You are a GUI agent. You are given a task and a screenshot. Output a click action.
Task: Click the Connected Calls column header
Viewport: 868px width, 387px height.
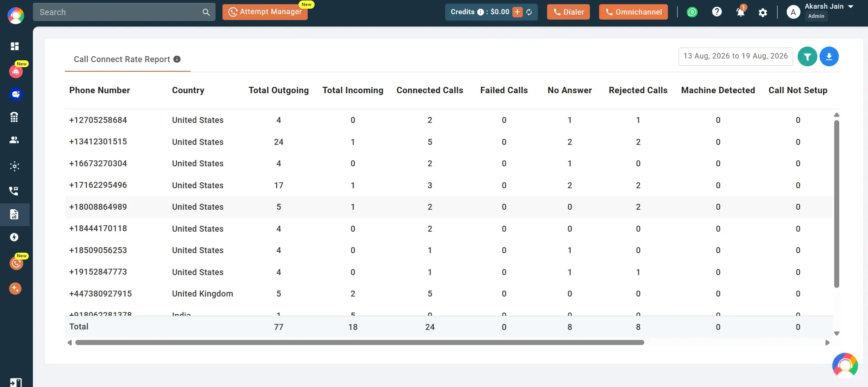[430, 90]
